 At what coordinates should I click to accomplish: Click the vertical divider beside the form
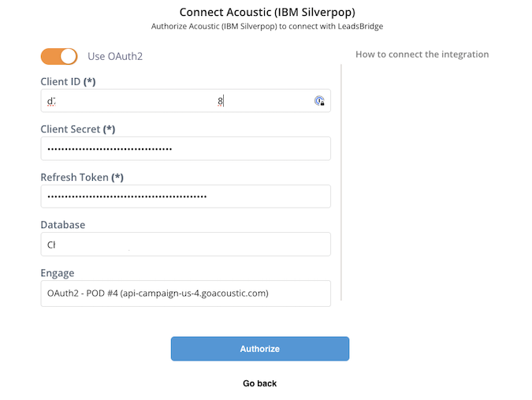pyautogui.click(x=341, y=182)
